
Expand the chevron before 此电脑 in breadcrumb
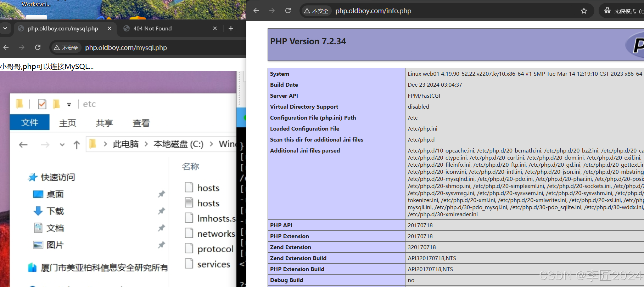105,144
